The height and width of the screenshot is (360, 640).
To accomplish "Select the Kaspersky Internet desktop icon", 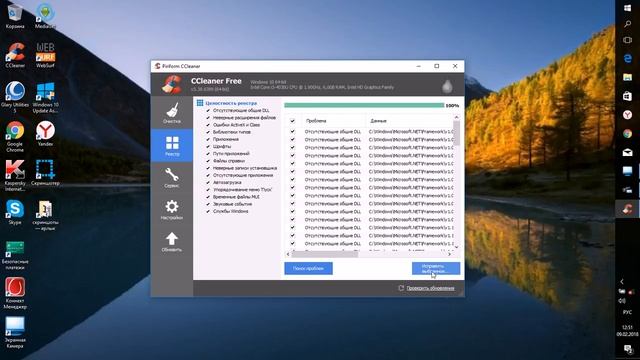I will [15, 176].
